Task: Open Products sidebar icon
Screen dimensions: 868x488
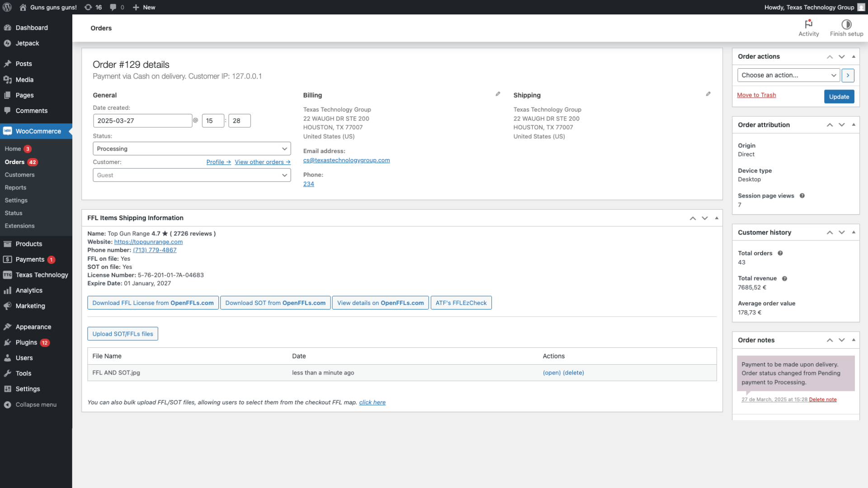Action: point(7,244)
